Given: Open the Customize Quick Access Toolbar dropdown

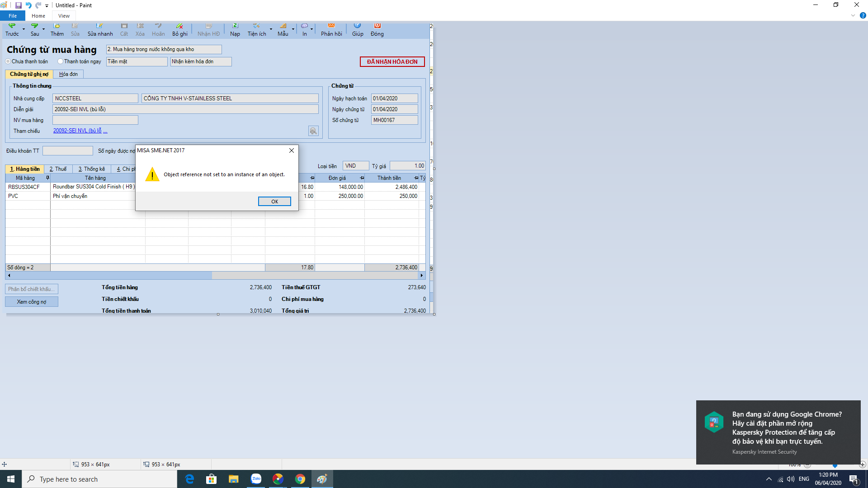Looking at the screenshot, I should (47, 6).
